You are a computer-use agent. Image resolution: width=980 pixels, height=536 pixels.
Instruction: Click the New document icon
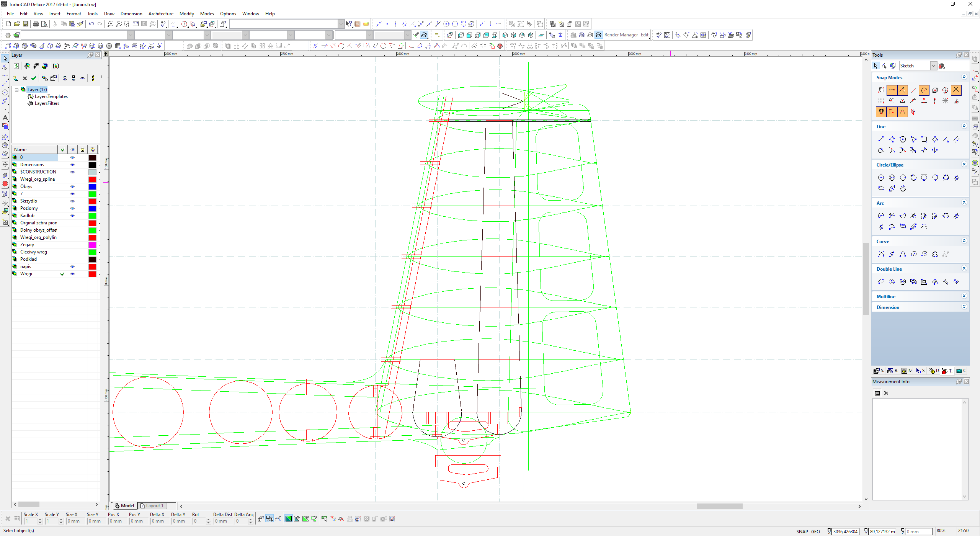(8, 24)
